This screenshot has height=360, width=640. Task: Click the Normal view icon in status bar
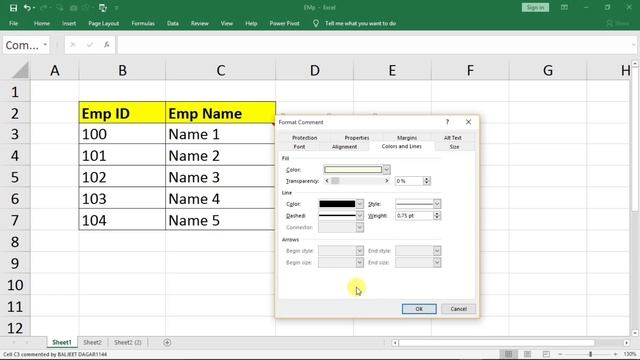[509, 354]
